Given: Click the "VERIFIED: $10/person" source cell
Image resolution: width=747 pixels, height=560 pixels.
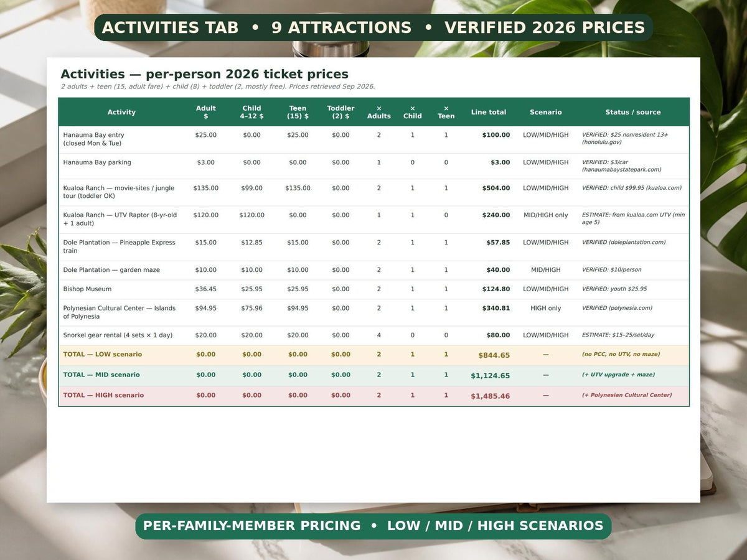Looking at the screenshot, I should click(612, 270).
